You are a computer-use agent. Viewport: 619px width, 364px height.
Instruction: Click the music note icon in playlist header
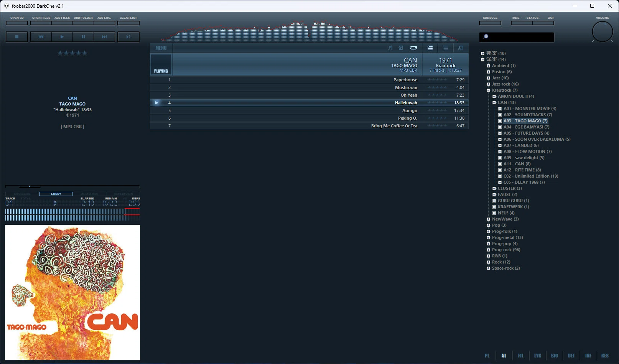pos(390,48)
